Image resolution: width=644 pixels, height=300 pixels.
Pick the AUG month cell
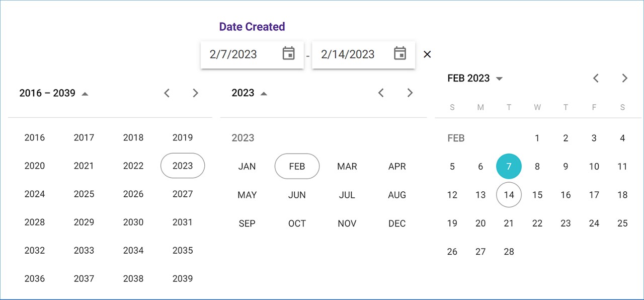[397, 195]
